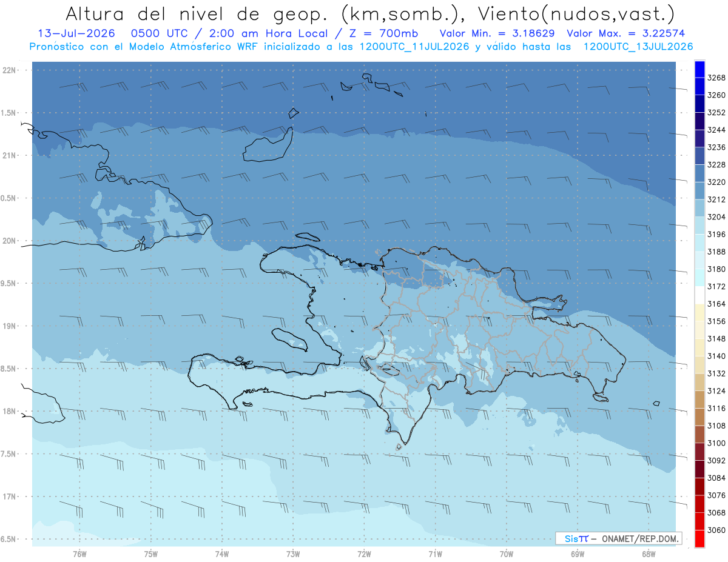Click the dark navy swatch between 3252 and 3244
The width and height of the screenshot is (728, 562).
699,121
